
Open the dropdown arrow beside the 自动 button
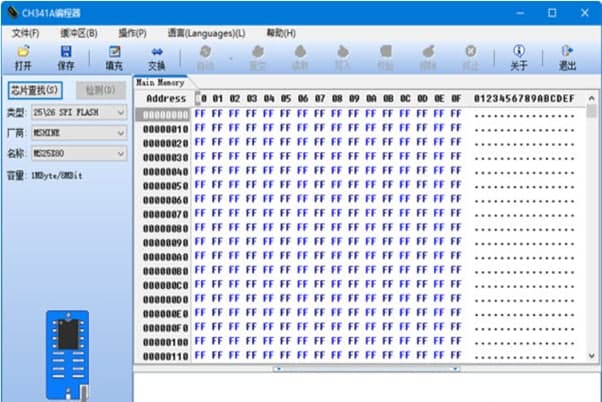point(231,58)
